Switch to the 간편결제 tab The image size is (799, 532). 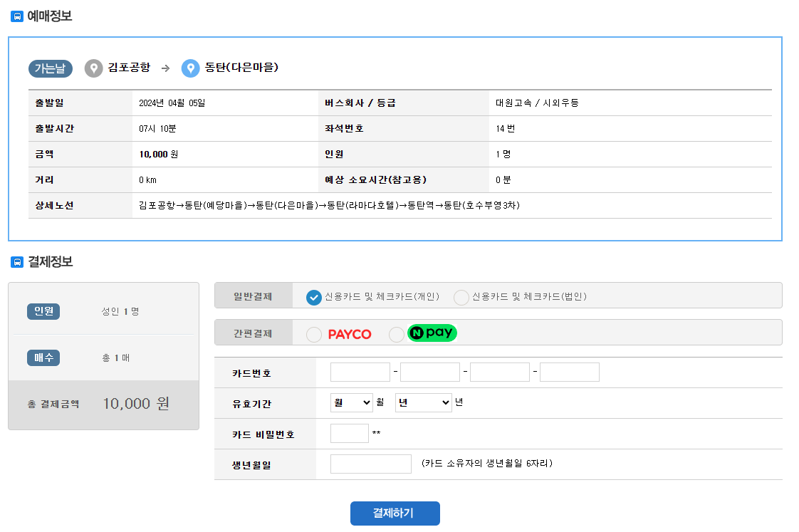(253, 332)
